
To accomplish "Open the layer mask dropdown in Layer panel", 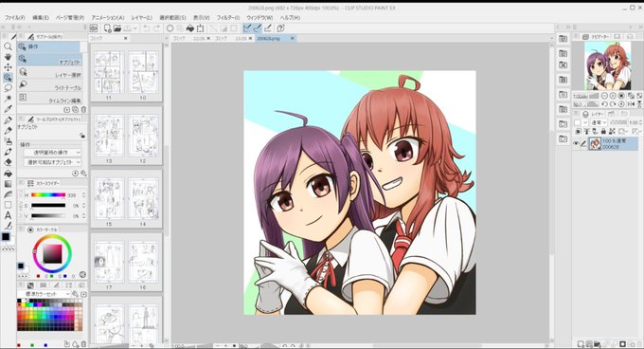I will point(623,131).
